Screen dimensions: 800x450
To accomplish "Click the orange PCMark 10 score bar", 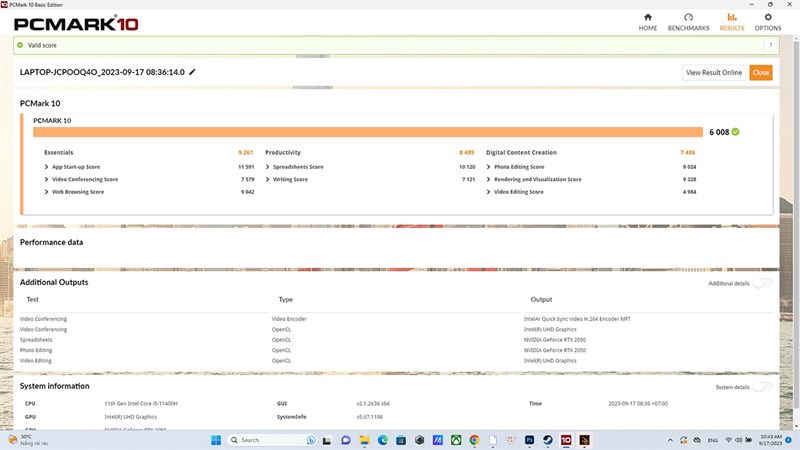I will (x=368, y=132).
